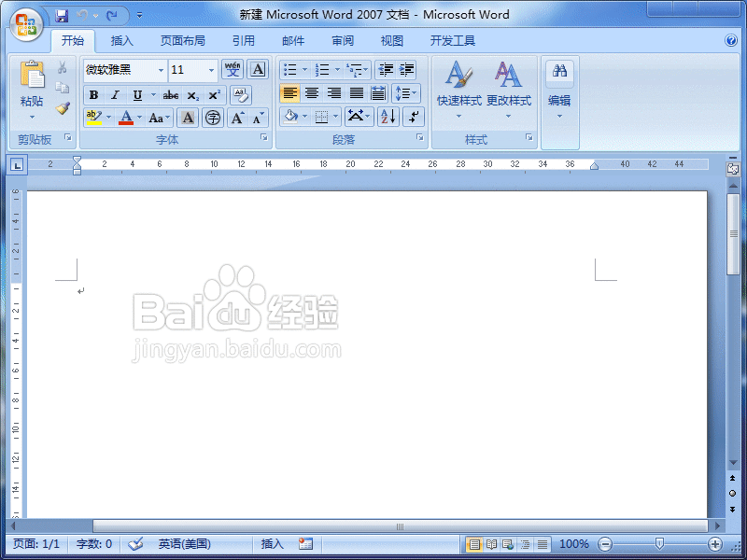The image size is (747, 560).
Task: Open the line spacing dropdown
Action: [x=406, y=93]
